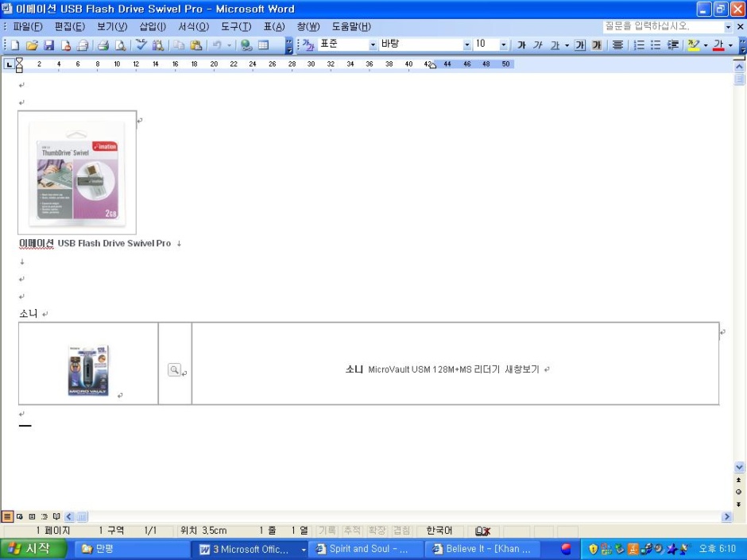Open the style dropdown showing 표준
Screen dimensions: 747x560
coord(373,44)
